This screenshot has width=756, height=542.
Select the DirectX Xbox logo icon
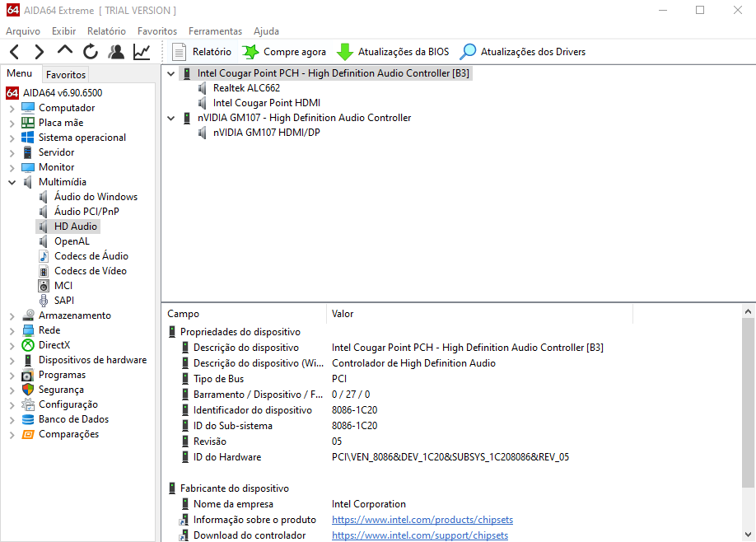click(x=28, y=345)
